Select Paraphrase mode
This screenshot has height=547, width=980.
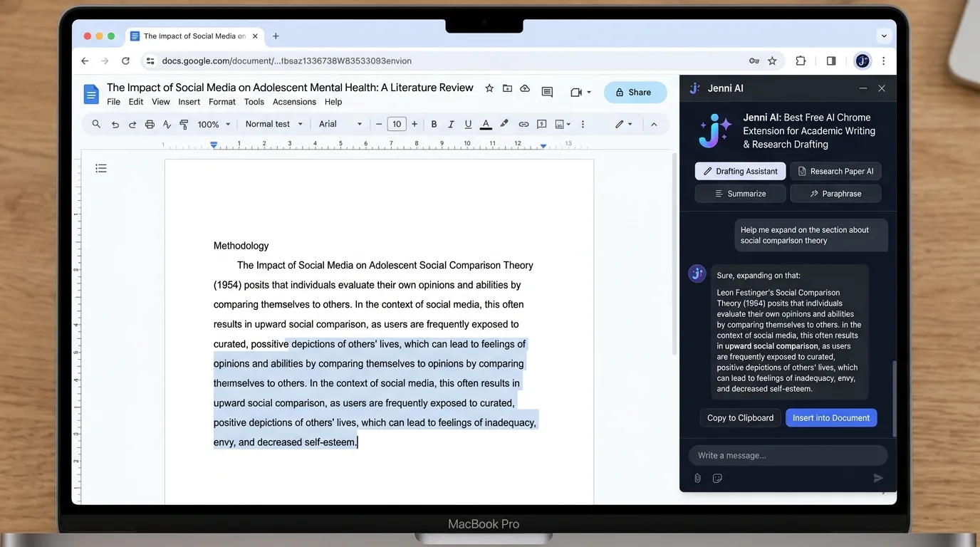click(x=835, y=194)
